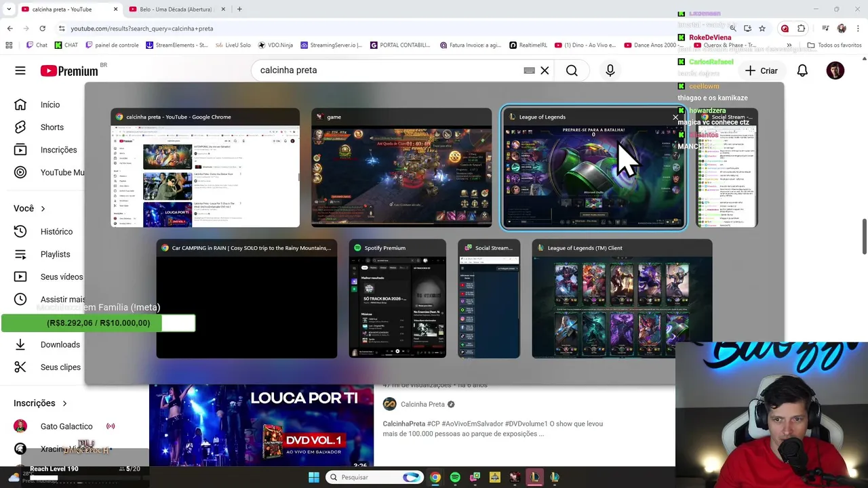The image size is (868, 488).
Task: Open the Calcinha Preta channel link
Action: coord(422,405)
